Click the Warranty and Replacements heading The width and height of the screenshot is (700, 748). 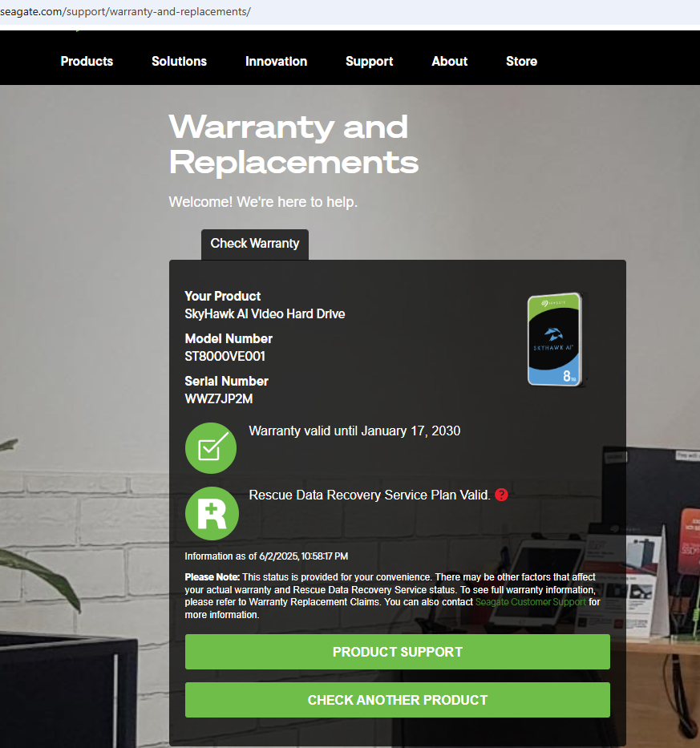(293, 144)
